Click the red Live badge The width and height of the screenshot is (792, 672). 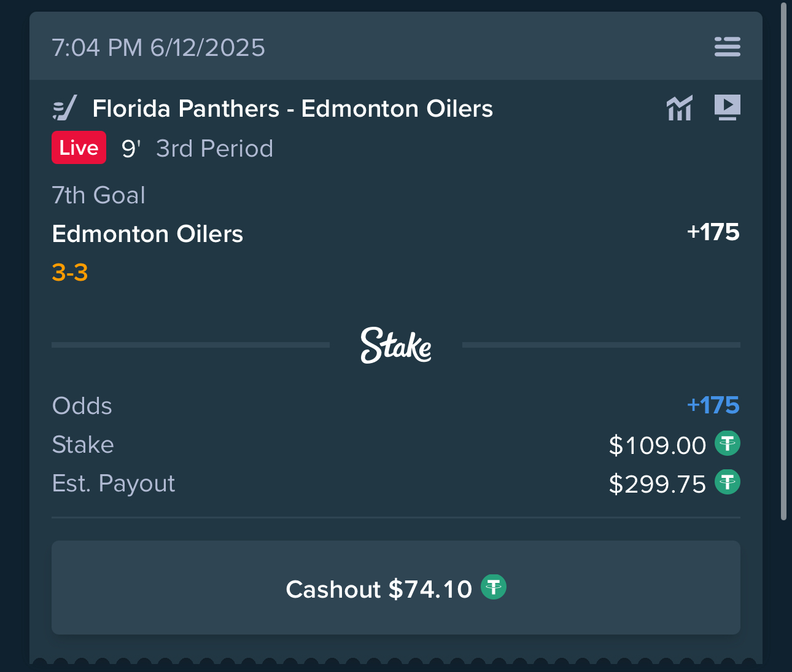click(x=79, y=148)
